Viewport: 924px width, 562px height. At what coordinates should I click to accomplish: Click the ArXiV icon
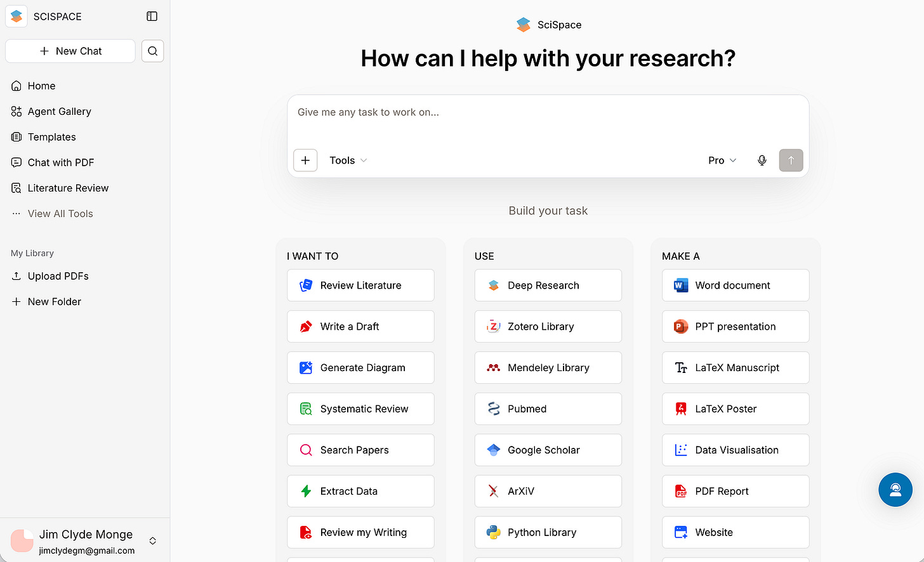pyautogui.click(x=494, y=492)
